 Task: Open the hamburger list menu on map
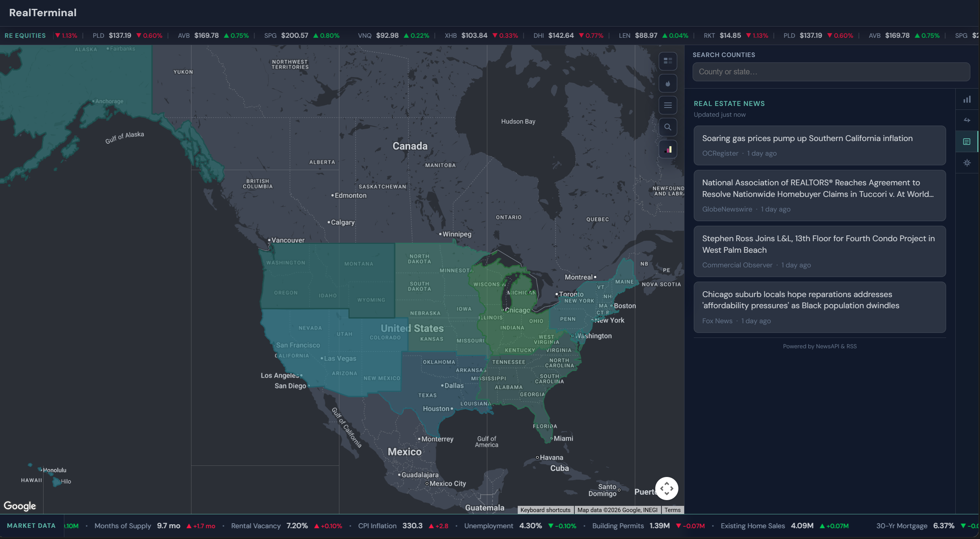pyautogui.click(x=668, y=105)
